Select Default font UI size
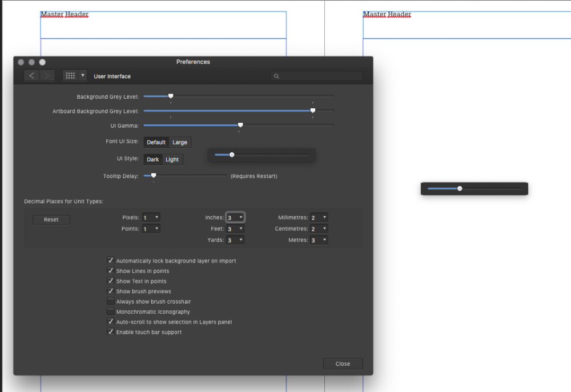Viewport: 571px width, 392px height. (156, 142)
